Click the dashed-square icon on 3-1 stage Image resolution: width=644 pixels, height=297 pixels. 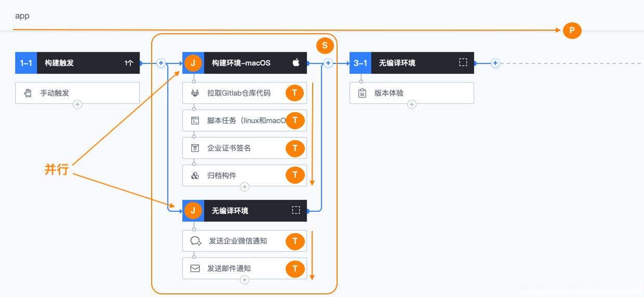point(463,62)
